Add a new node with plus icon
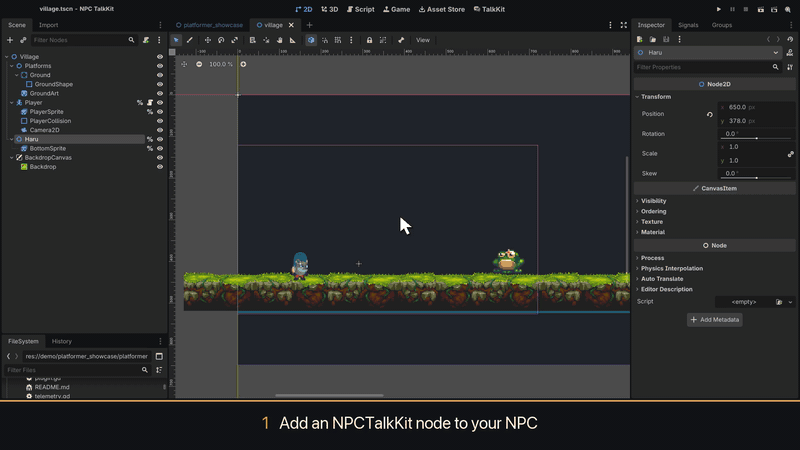This screenshot has height=450, width=800. click(10, 40)
